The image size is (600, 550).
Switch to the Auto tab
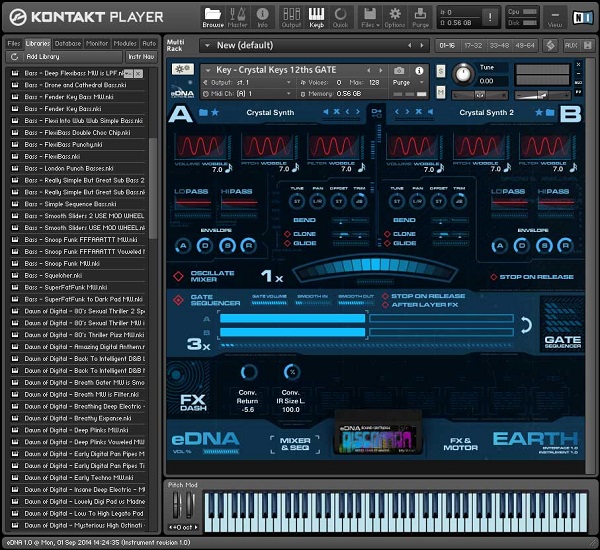pyautogui.click(x=149, y=44)
